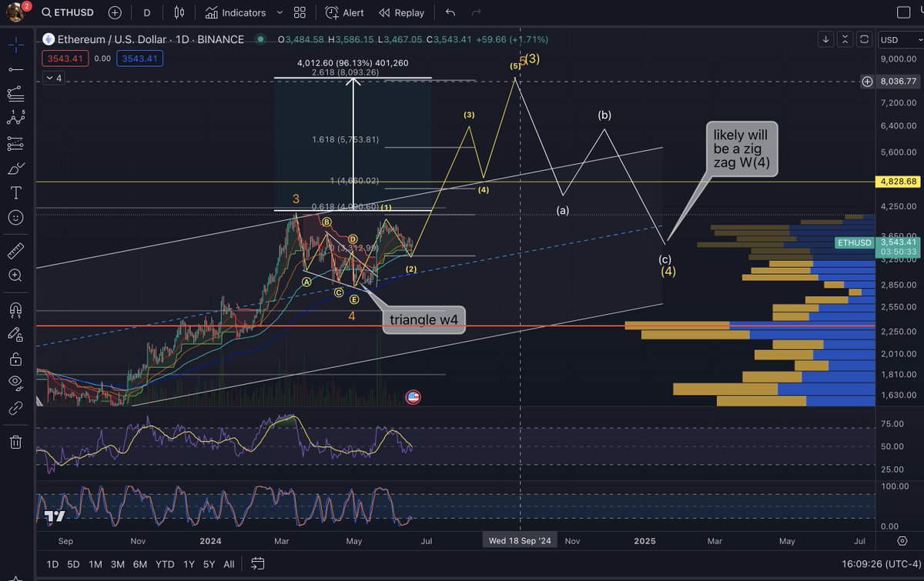Select the 3M time range
Screen dimensions: 924x581
(118, 564)
